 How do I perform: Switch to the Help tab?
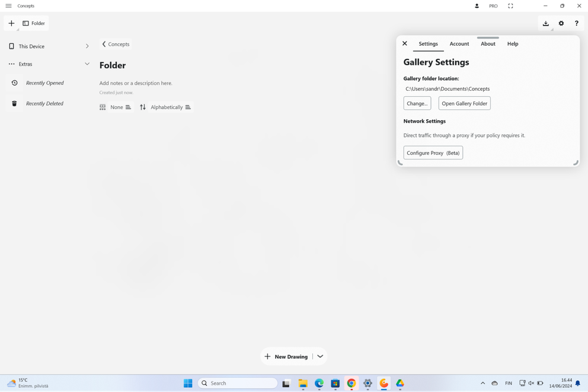coord(512,43)
